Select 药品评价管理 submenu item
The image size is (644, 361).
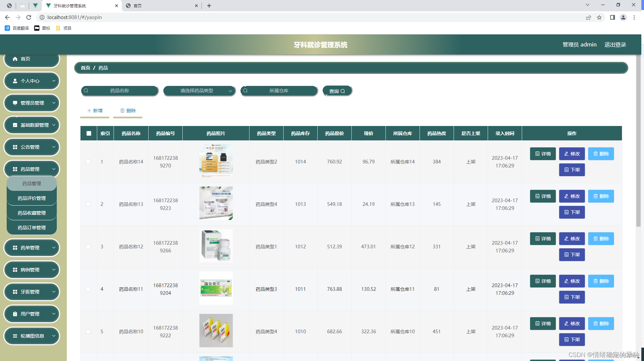pos(32,198)
